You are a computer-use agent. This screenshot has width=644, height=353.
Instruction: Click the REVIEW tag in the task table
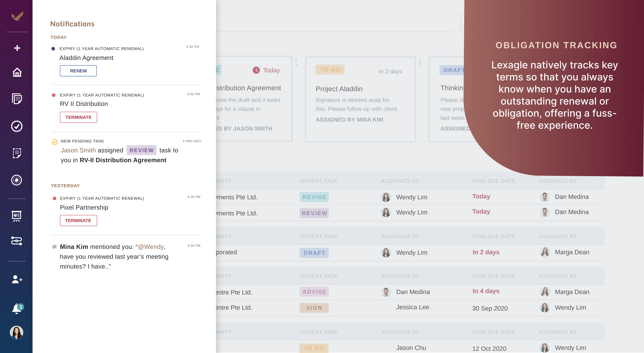click(x=314, y=213)
